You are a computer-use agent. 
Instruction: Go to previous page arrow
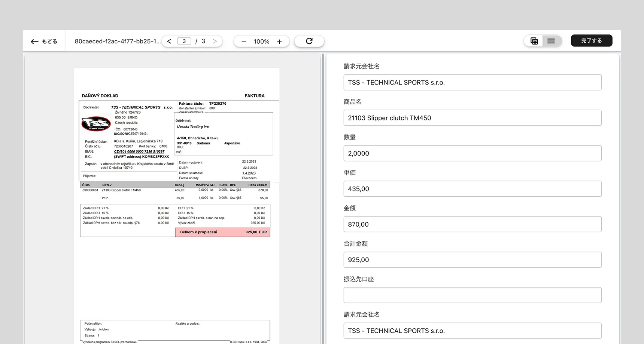coord(169,42)
